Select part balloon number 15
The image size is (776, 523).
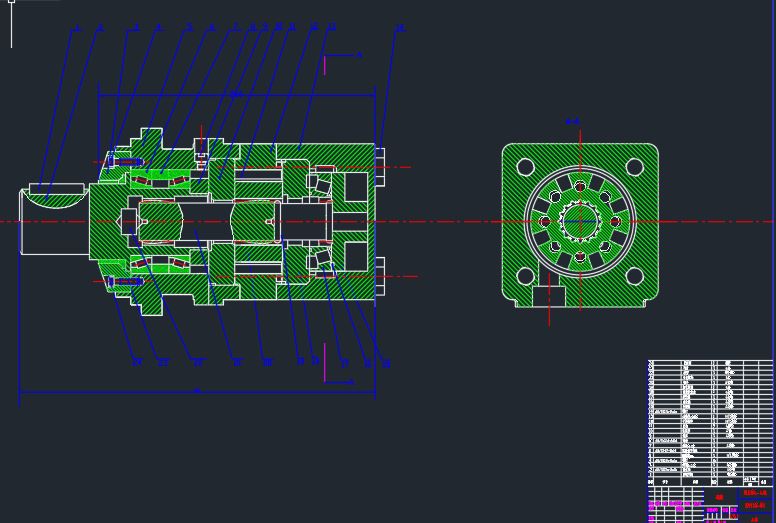tap(387, 364)
